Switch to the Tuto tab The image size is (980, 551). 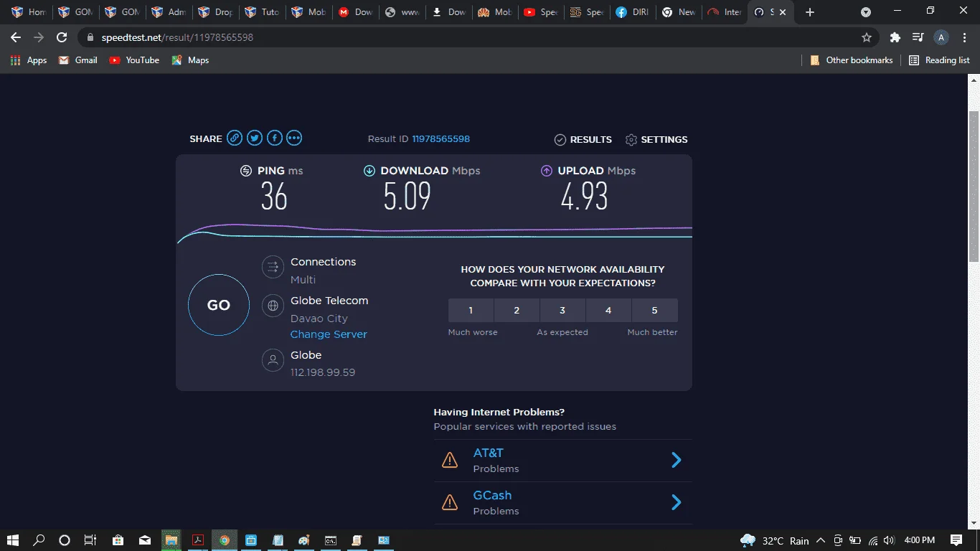[260, 12]
